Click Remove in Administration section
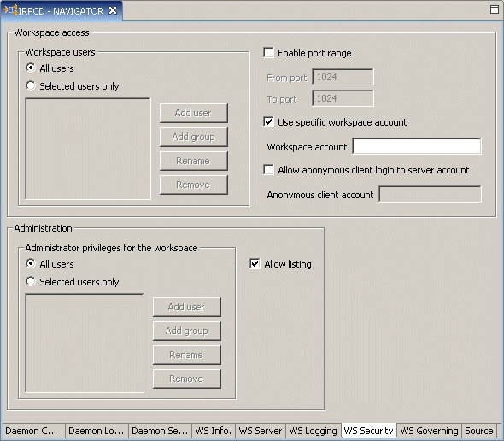The height and width of the screenshot is (441, 504). pyautogui.click(x=187, y=379)
